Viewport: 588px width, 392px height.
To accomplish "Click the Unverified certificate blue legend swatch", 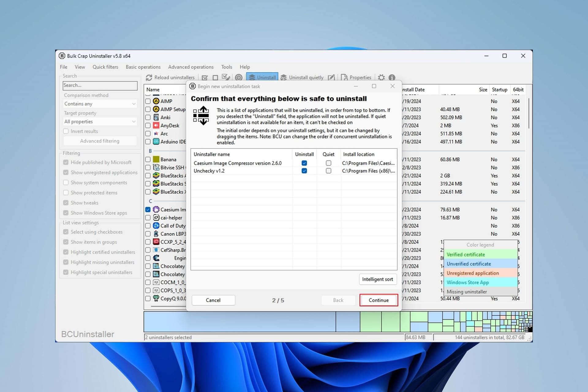I will coord(481,264).
